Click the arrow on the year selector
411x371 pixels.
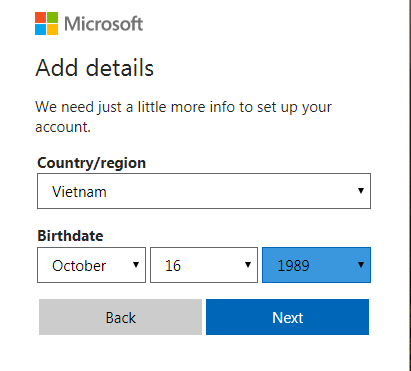(361, 265)
